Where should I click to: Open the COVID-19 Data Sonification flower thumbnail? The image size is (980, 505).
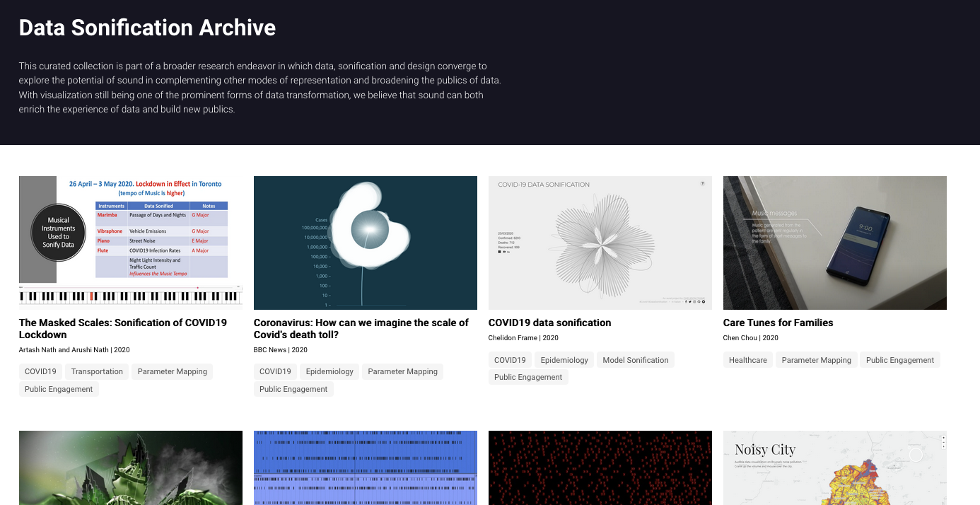[x=600, y=243]
